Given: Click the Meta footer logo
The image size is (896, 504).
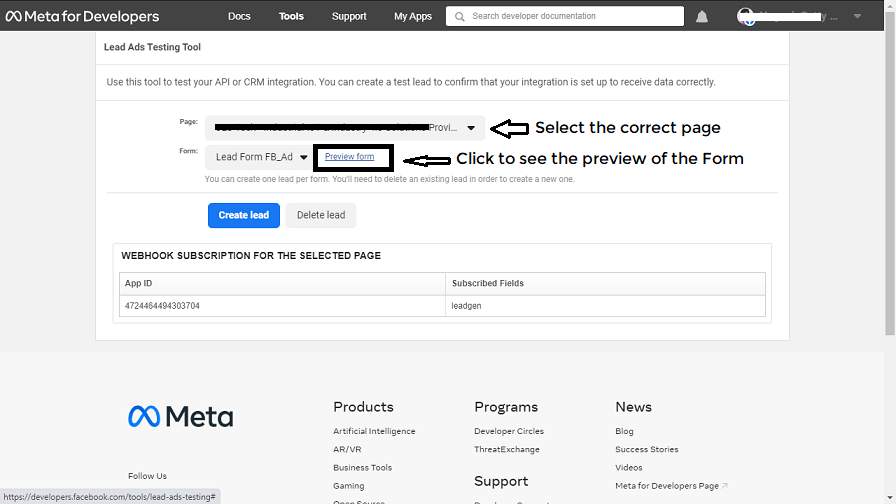Looking at the screenshot, I should click(180, 416).
